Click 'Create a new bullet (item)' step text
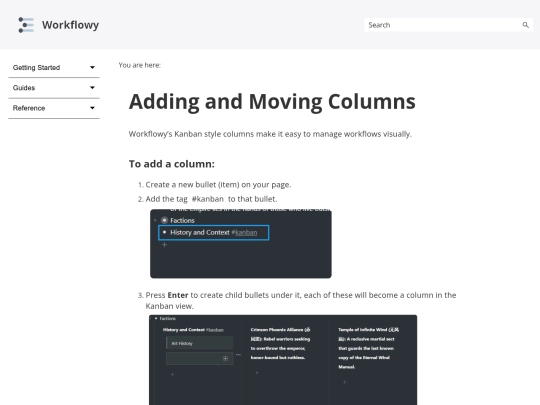 218,185
